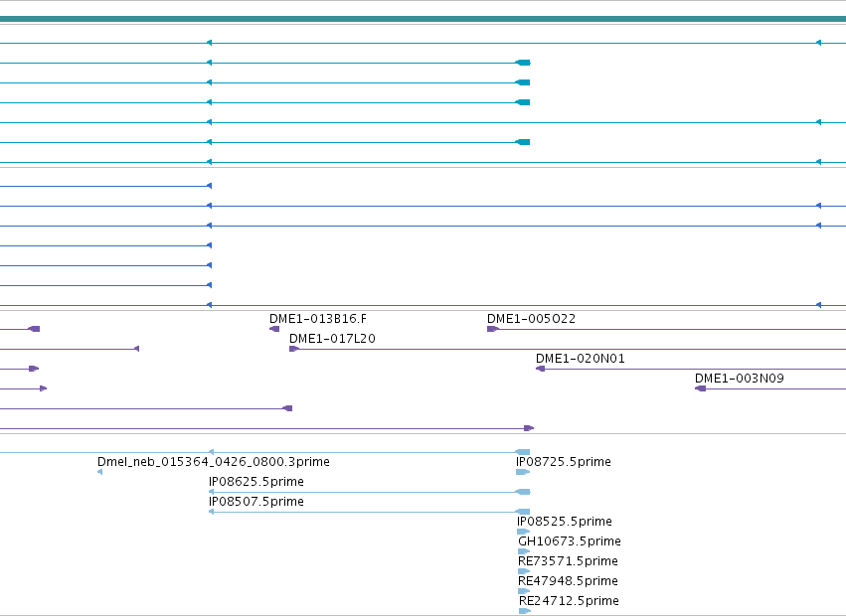Screen dimensions: 846x616
Task: Click the RE24712.5prime label
Action: pos(569,601)
